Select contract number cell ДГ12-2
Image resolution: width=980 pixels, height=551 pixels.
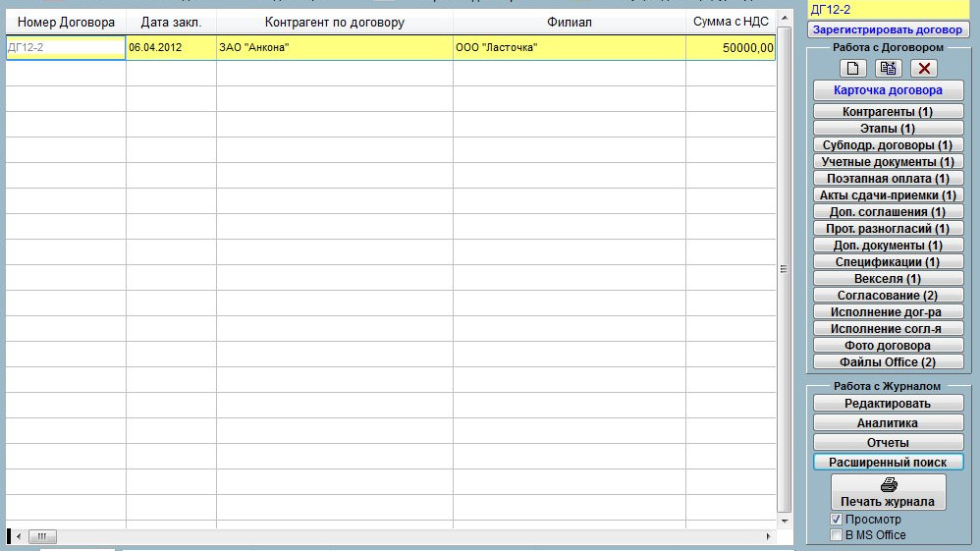pyautogui.click(x=66, y=47)
